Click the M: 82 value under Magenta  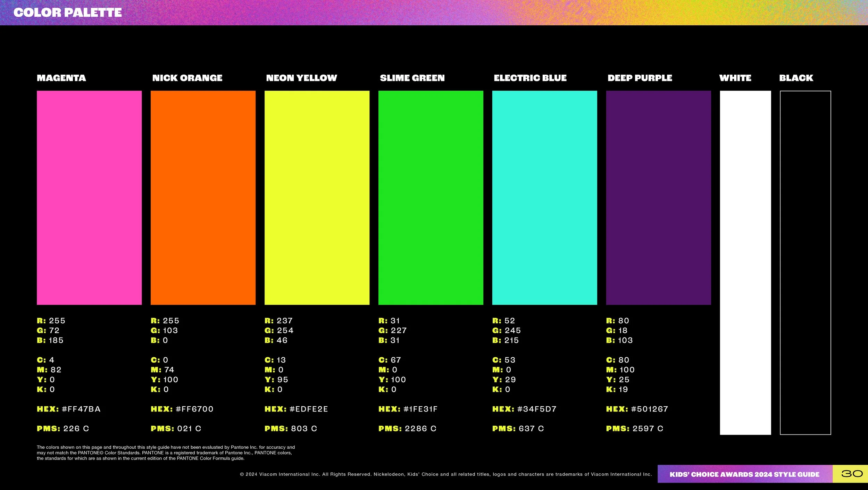click(49, 370)
